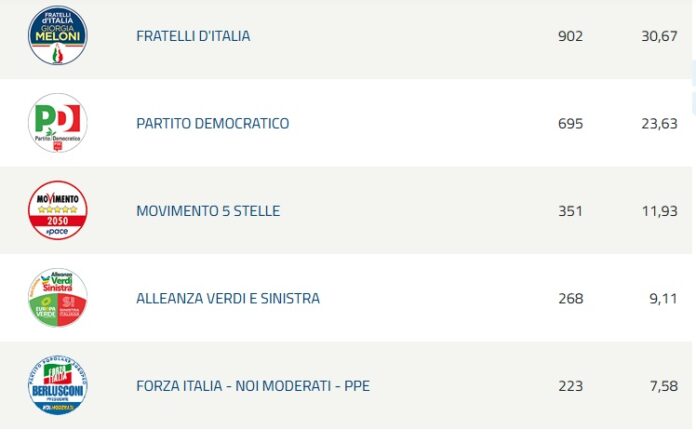
Task: Click the 223 votes count
Action: tap(570, 385)
